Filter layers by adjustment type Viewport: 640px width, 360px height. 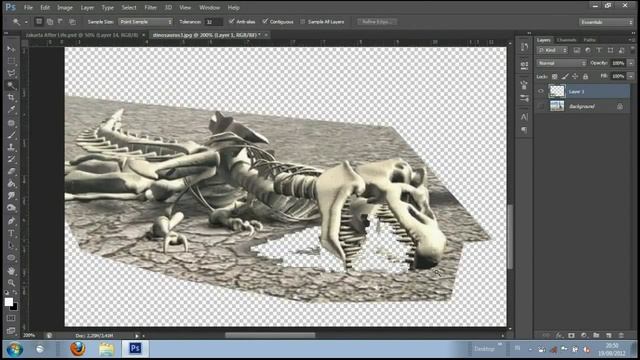tap(588, 50)
